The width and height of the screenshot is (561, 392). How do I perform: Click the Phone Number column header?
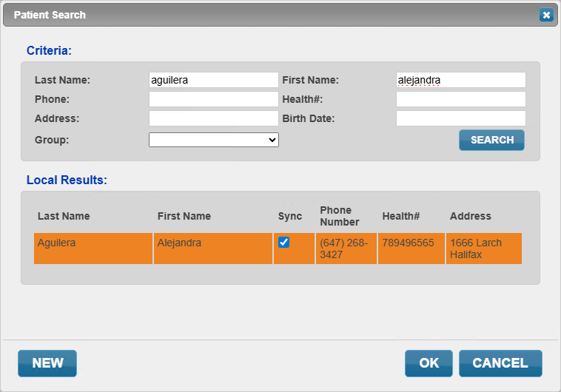(339, 216)
